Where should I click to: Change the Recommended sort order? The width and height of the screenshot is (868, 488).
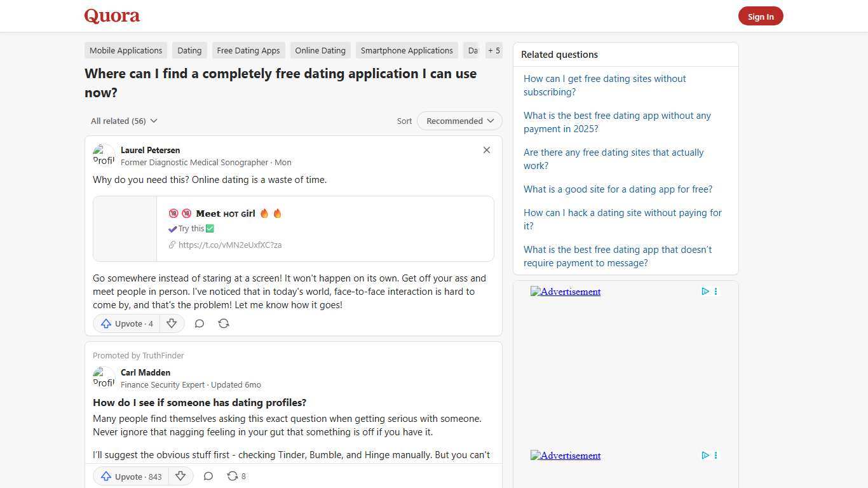pyautogui.click(x=459, y=121)
